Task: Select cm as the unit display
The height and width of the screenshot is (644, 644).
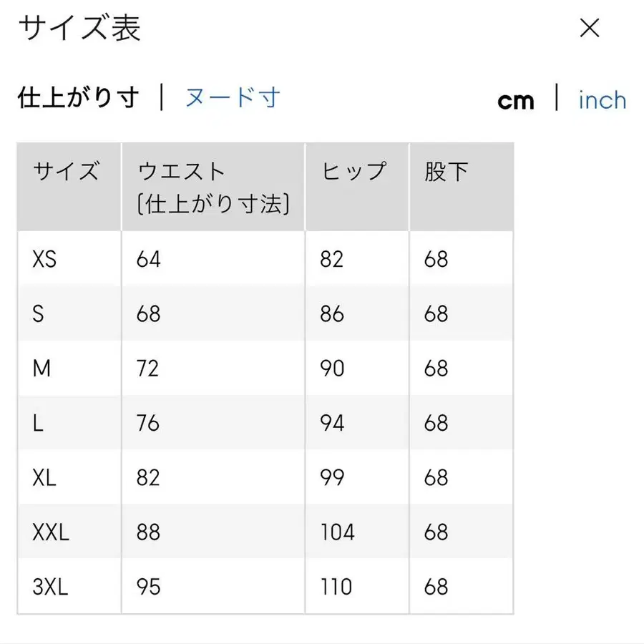Action: click(x=516, y=100)
